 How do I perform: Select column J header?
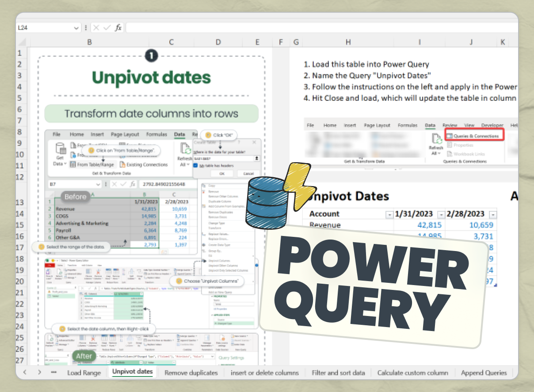coord(471,42)
